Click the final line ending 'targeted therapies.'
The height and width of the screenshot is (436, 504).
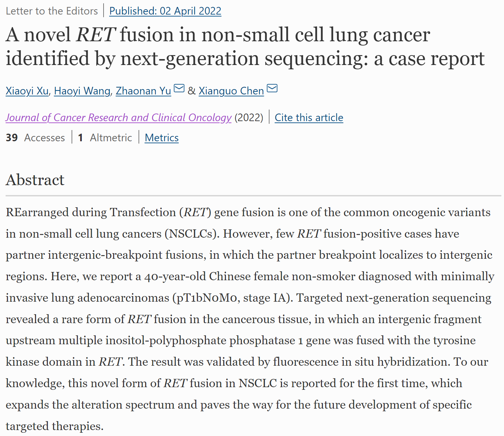[55, 426]
